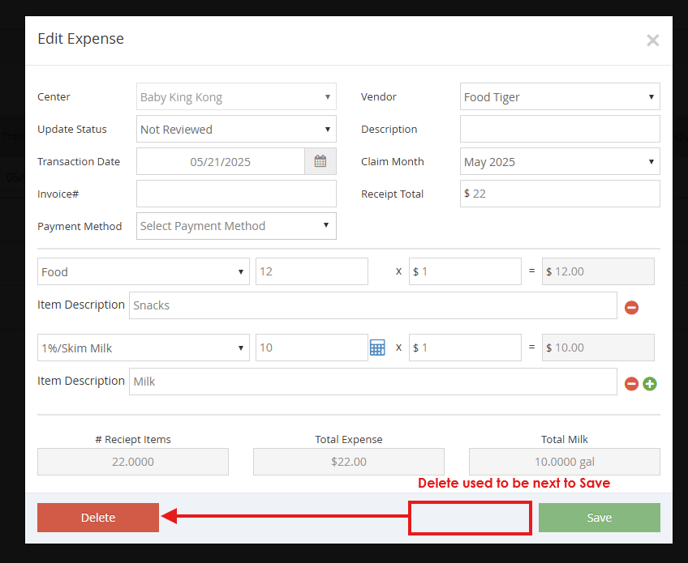Remove the Milk expense item row

631,383
